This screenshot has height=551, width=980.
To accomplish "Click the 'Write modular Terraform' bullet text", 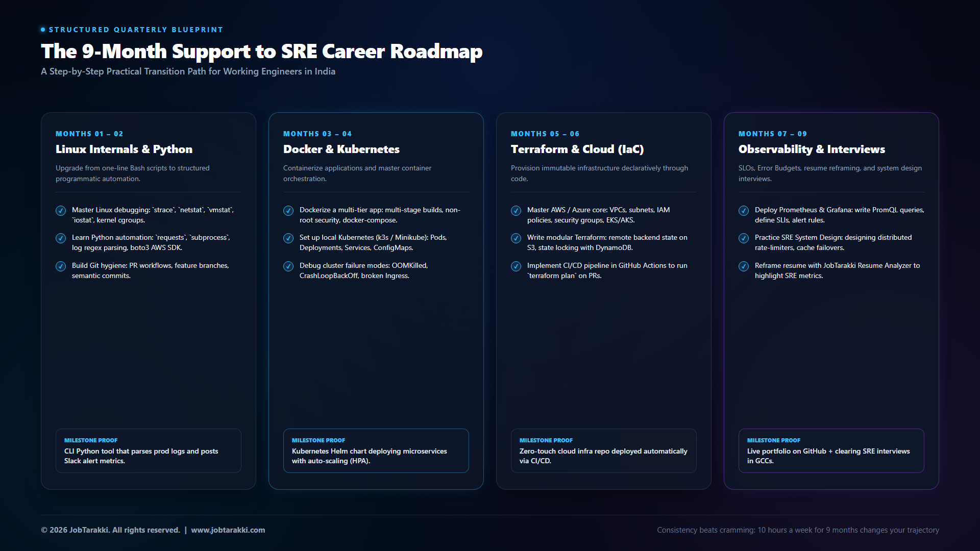I will (607, 242).
